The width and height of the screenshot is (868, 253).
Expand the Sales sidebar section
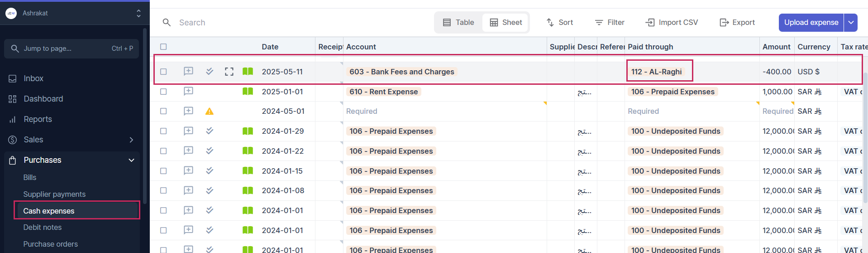pyautogui.click(x=131, y=140)
